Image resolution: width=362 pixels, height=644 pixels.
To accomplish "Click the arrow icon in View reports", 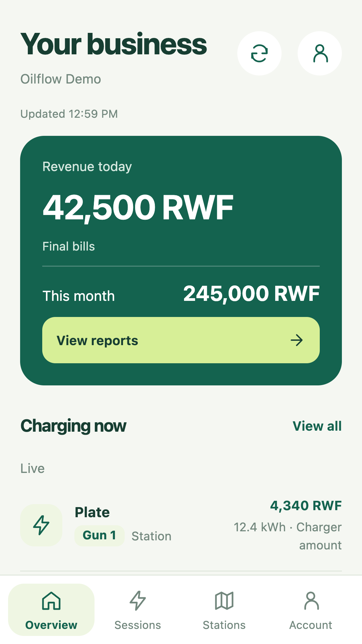I will (297, 340).
